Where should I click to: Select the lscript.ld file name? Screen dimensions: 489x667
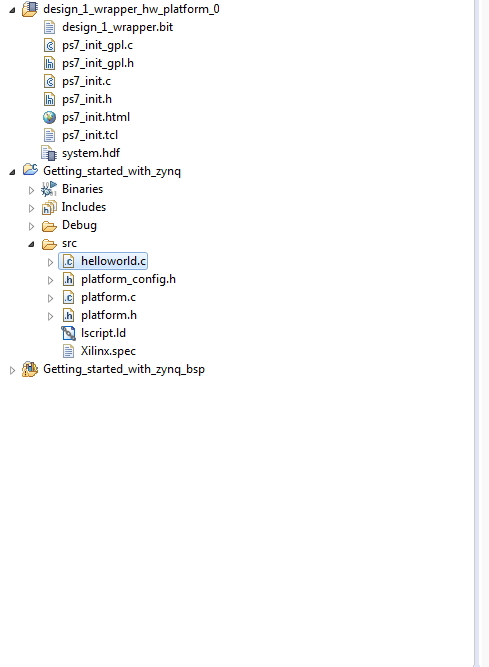[x=103, y=333]
